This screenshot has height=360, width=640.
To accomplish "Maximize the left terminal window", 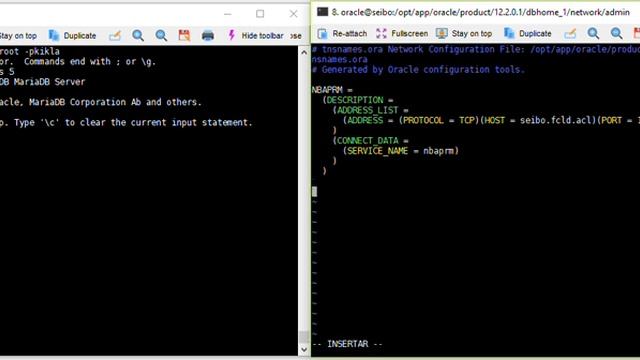I will click(x=260, y=14).
